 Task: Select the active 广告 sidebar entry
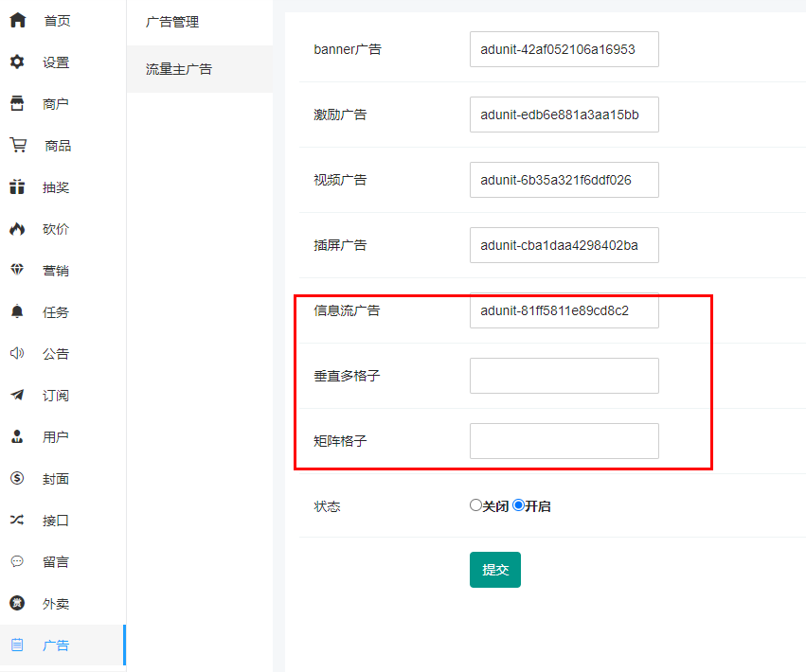pos(63,645)
